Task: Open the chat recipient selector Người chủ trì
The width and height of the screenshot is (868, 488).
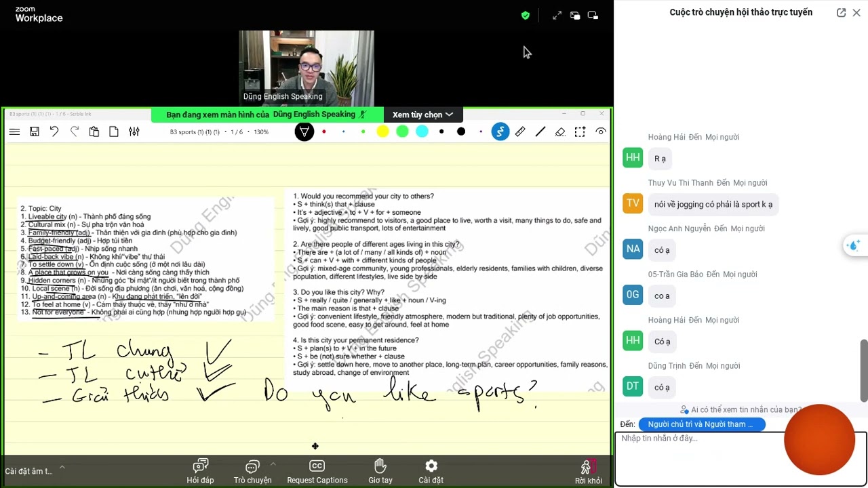Action: point(702,424)
